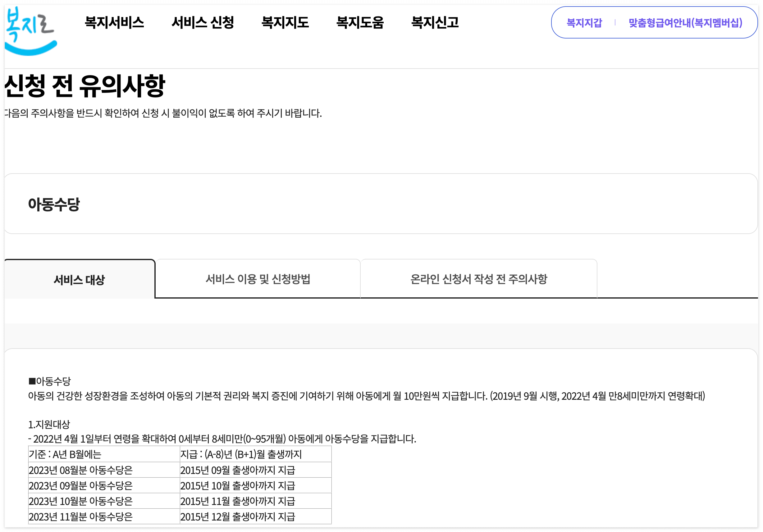
Task: Open the 복지지도 menu
Action: pyautogui.click(x=286, y=23)
